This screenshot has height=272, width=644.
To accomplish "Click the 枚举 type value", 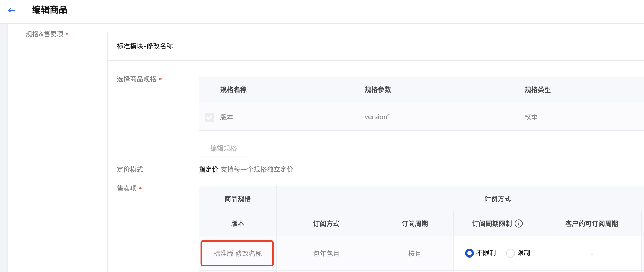I will [x=531, y=117].
